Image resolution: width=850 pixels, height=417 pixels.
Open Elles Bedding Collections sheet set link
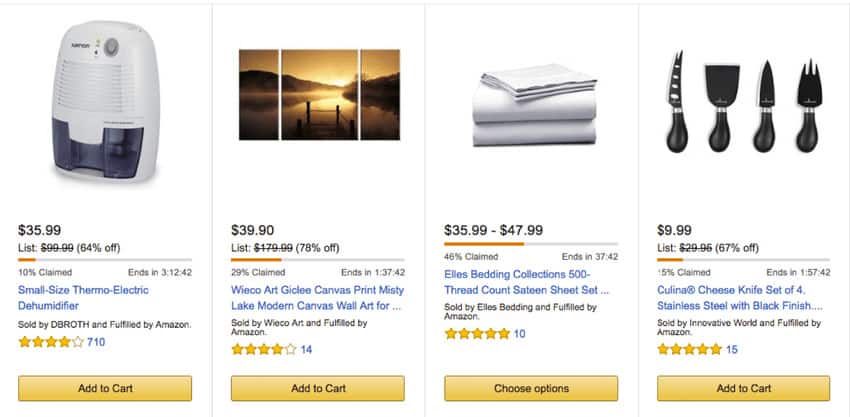tap(526, 282)
